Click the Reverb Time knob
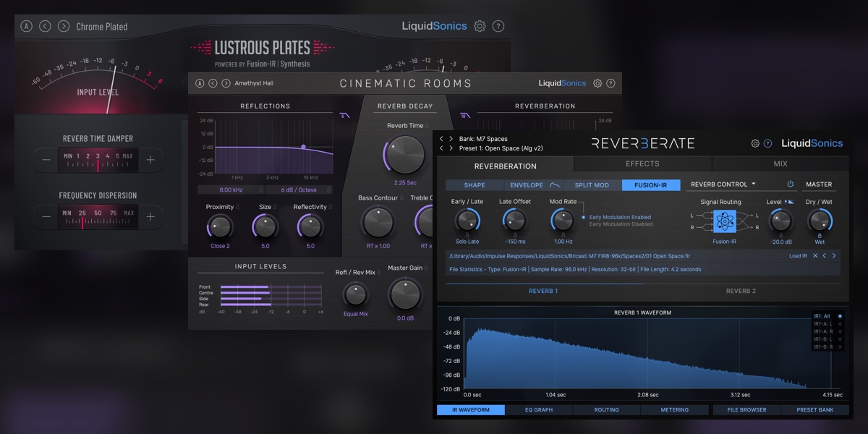Viewport: 868px width, 434px height. [406, 153]
